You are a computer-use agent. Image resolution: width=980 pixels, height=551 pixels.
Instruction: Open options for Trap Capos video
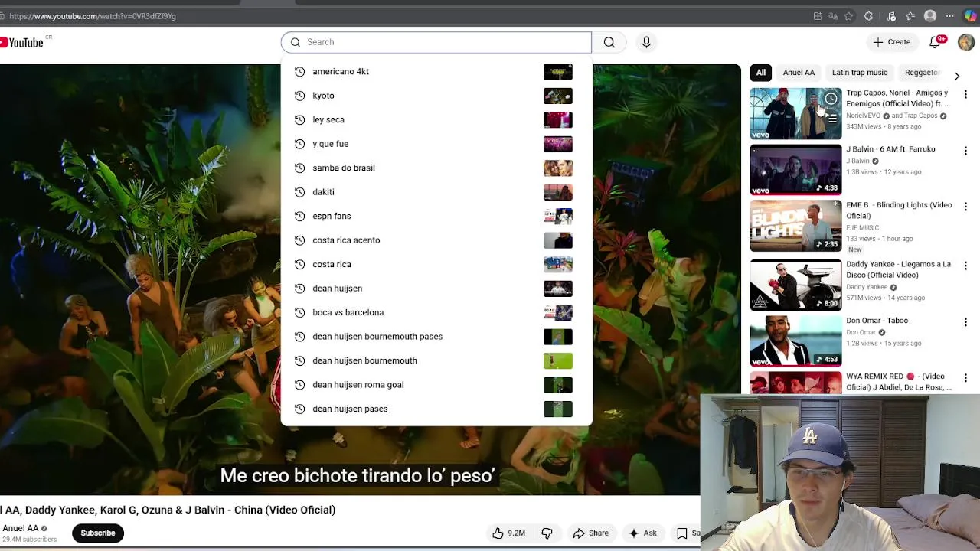965,95
